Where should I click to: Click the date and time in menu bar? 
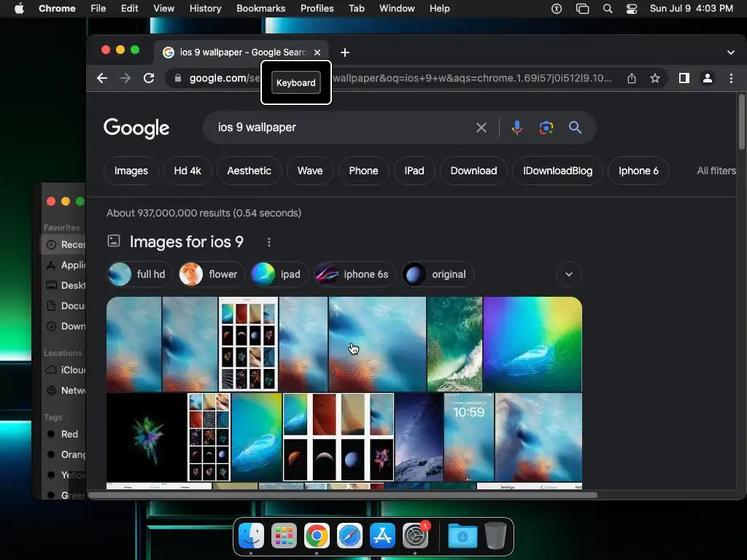pyautogui.click(x=692, y=9)
